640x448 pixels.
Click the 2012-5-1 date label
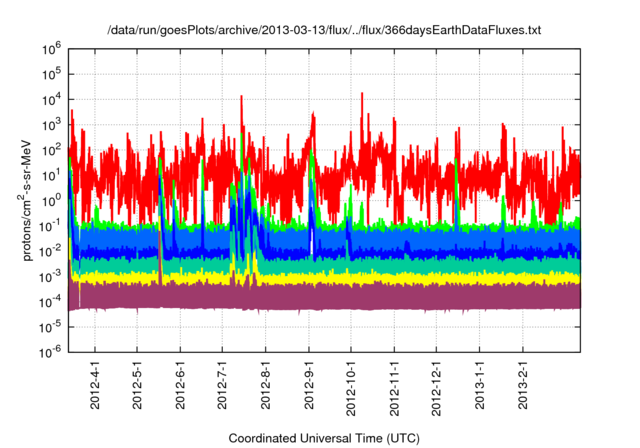[x=137, y=385]
